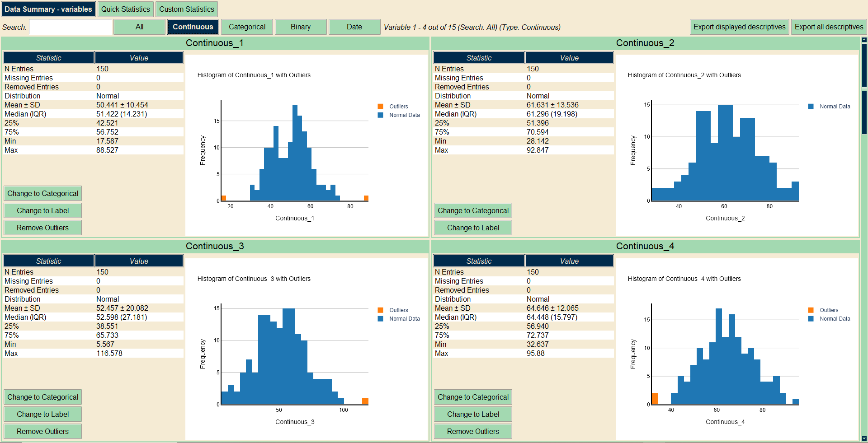Change Continuous_2 to Categorical
The height and width of the screenshot is (443, 868).
click(473, 211)
